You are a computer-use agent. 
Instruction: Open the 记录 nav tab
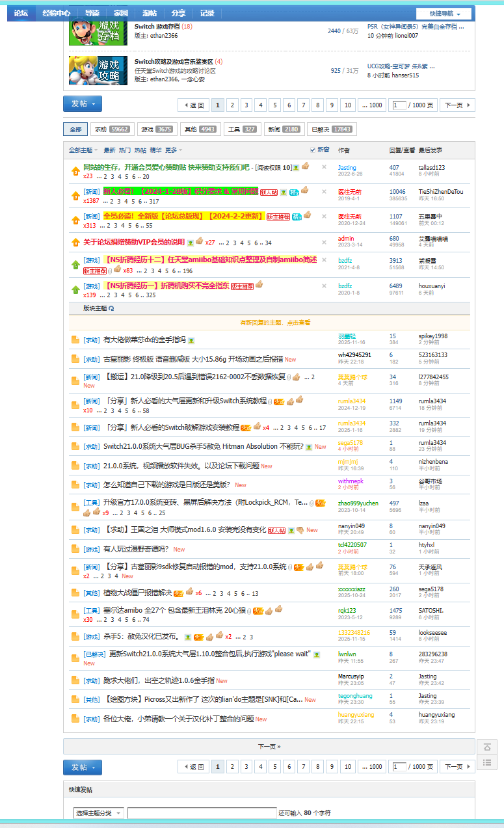point(207,13)
